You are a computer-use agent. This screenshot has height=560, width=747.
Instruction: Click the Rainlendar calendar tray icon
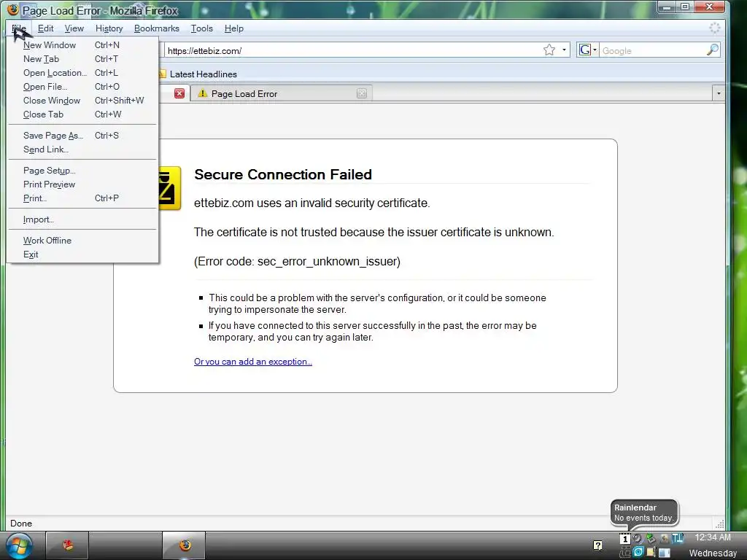coord(625,539)
